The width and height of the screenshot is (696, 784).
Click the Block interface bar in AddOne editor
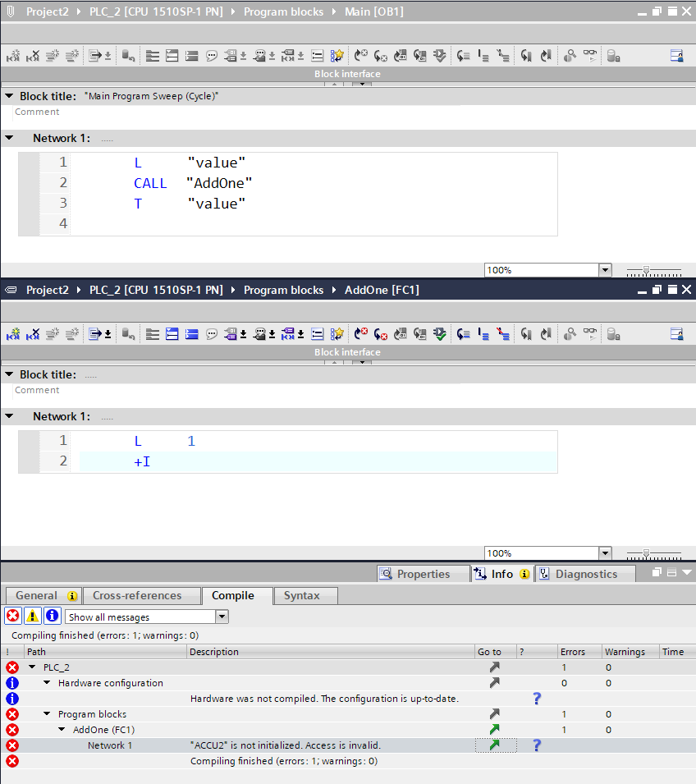(348, 352)
